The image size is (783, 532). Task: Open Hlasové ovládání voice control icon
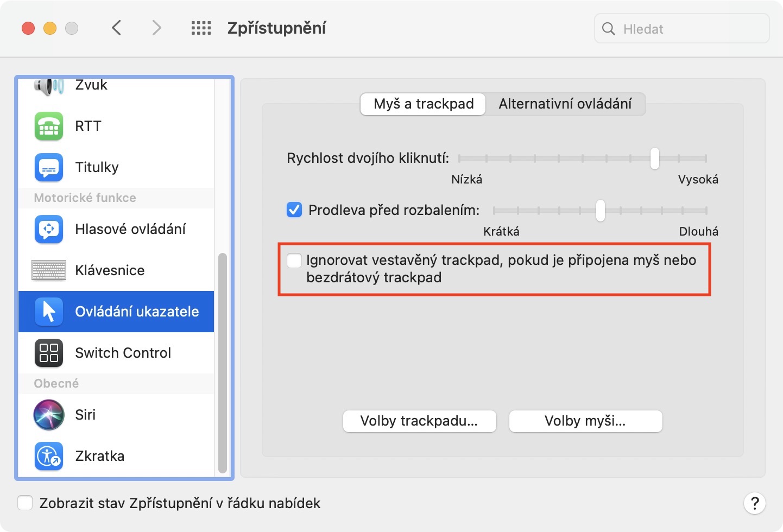[x=49, y=229]
